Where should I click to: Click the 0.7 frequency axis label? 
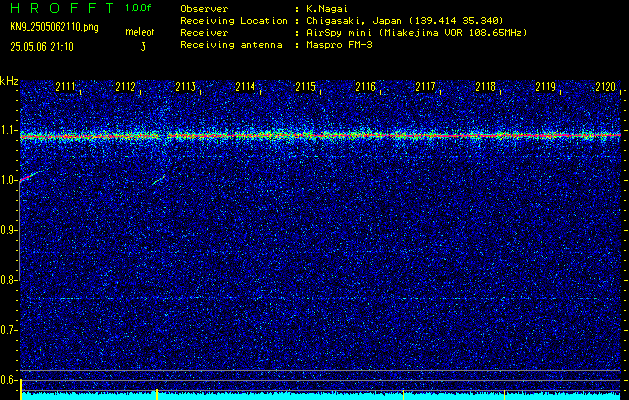[x=7, y=330]
